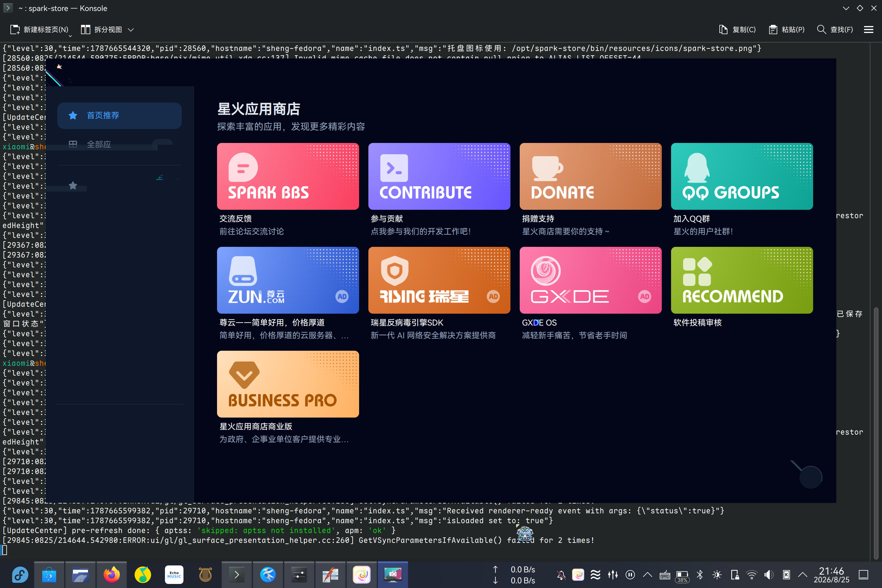Open the CONTRIBUTE 参与贡献 card
The width and height of the screenshot is (882, 588).
tap(439, 189)
